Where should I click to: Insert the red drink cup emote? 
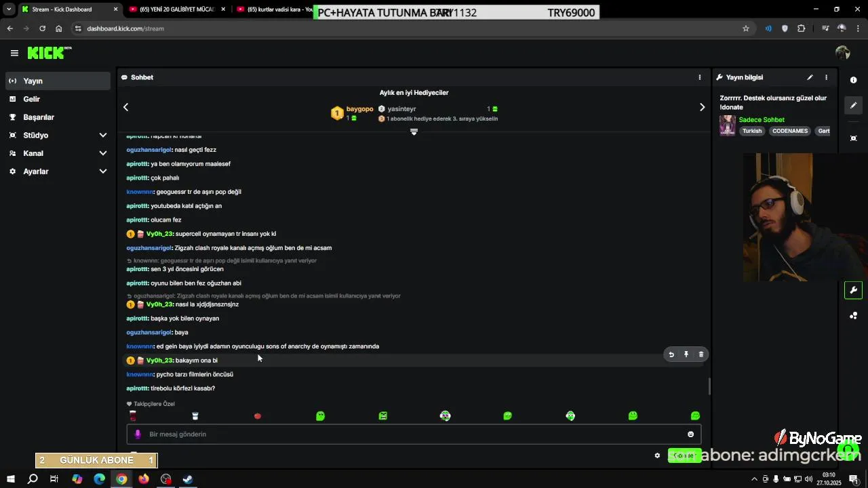[x=132, y=416]
